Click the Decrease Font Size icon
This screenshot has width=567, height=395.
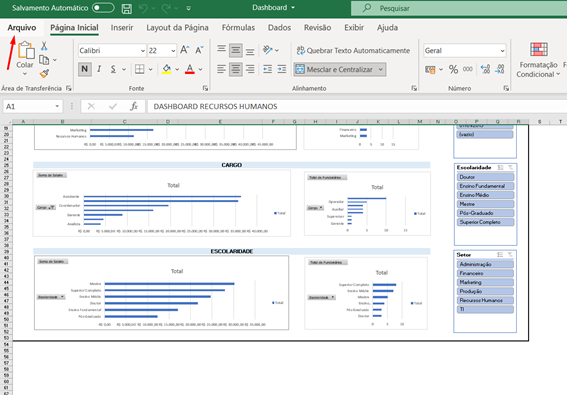pyautogui.click(x=200, y=50)
